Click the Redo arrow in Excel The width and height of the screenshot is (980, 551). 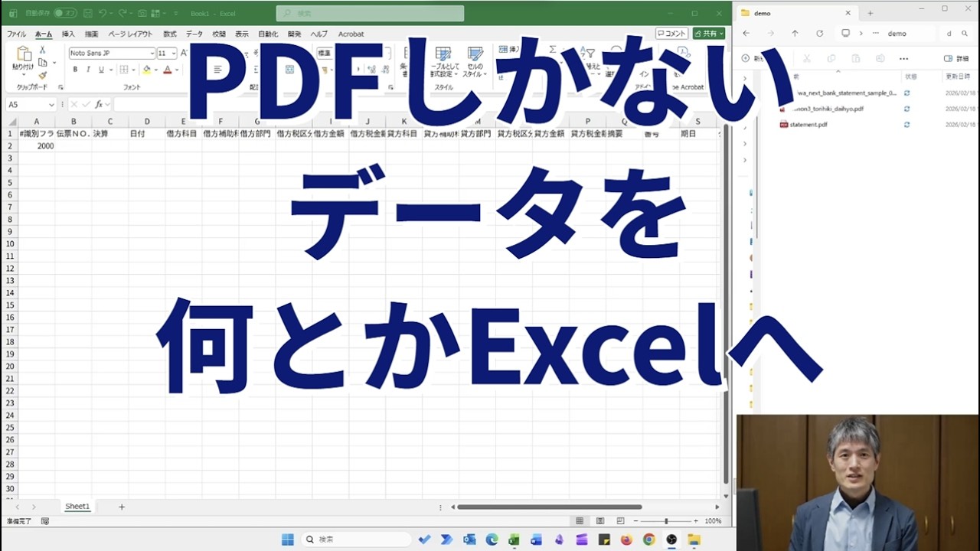pos(123,13)
